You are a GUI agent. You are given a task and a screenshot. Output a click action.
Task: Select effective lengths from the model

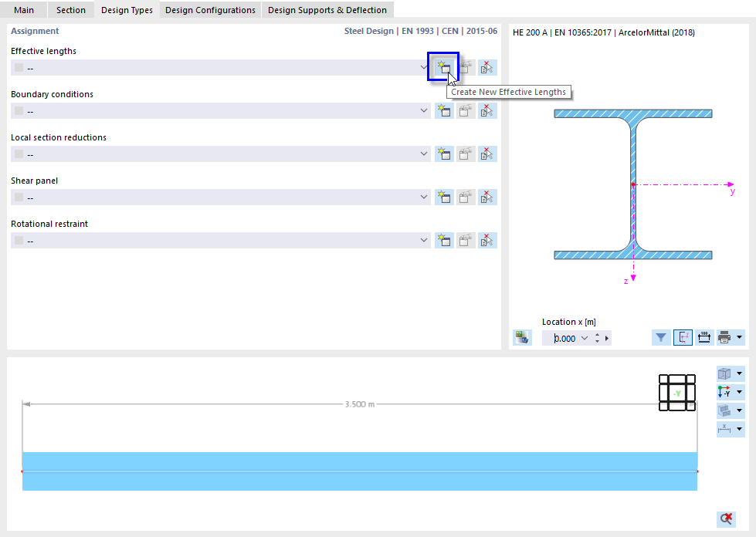pyautogui.click(x=487, y=67)
